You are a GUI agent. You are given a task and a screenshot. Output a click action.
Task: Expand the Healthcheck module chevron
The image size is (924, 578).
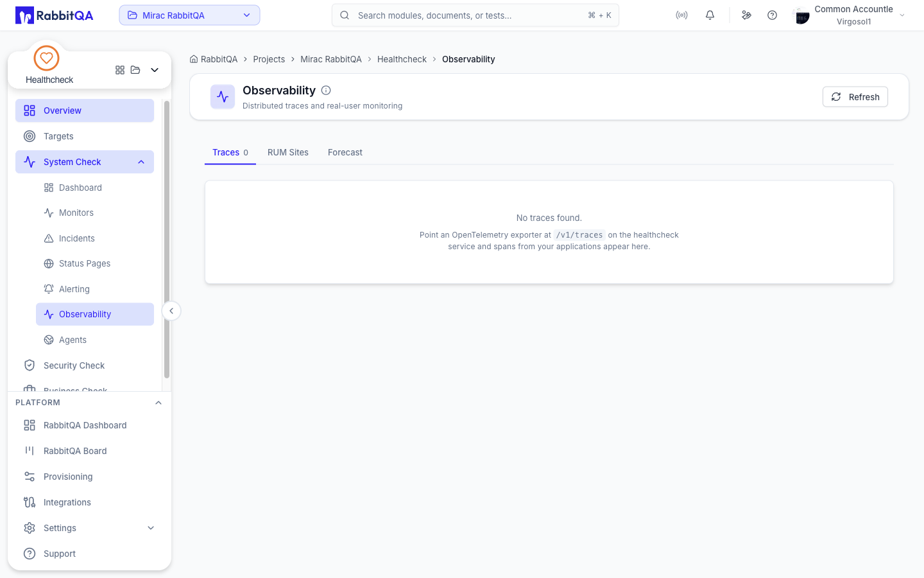pyautogui.click(x=155, y=70)
